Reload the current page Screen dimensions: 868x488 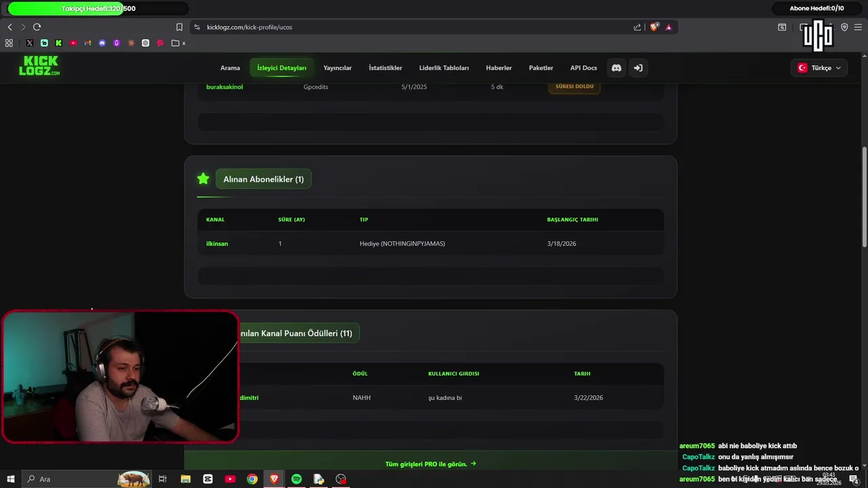pyautogui.click(x=37, y=27)
